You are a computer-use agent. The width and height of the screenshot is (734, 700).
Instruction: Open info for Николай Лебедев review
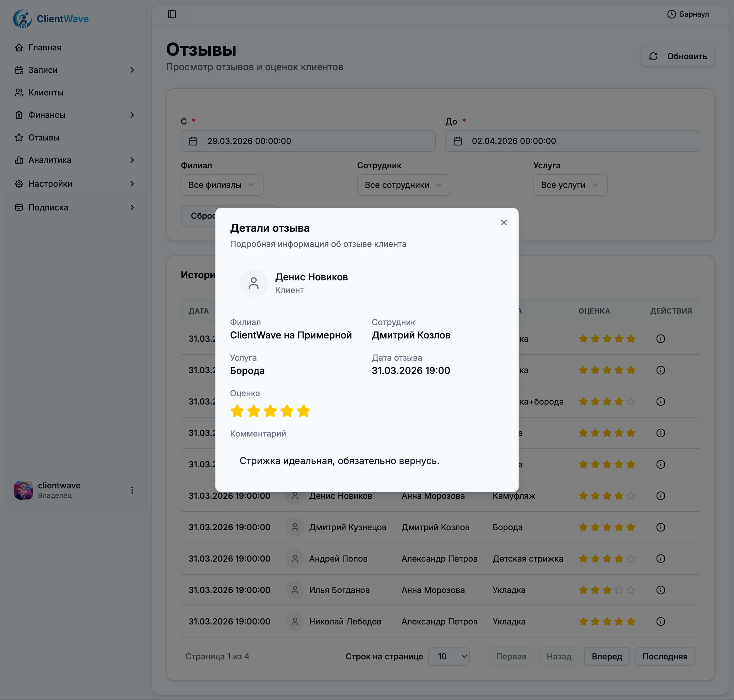click(660, 621)
